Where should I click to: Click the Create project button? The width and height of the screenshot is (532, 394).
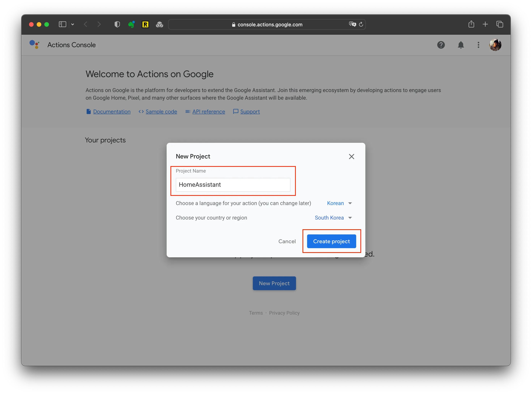[331, 241]
